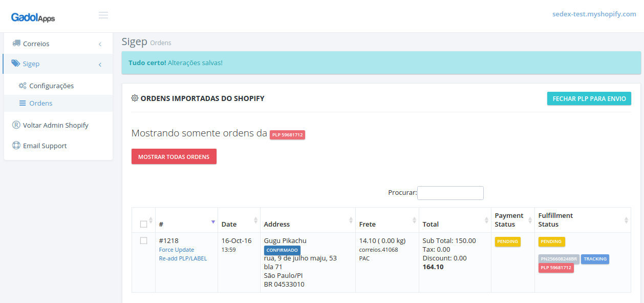Click the Pending fulfillment status badge
This screenshot has width=644, height=303.
point(551,241)
